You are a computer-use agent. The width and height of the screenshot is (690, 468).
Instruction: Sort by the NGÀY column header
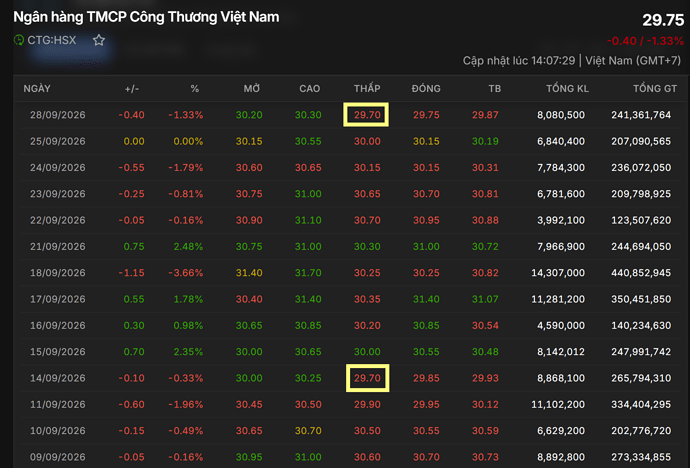pos(37,88)
